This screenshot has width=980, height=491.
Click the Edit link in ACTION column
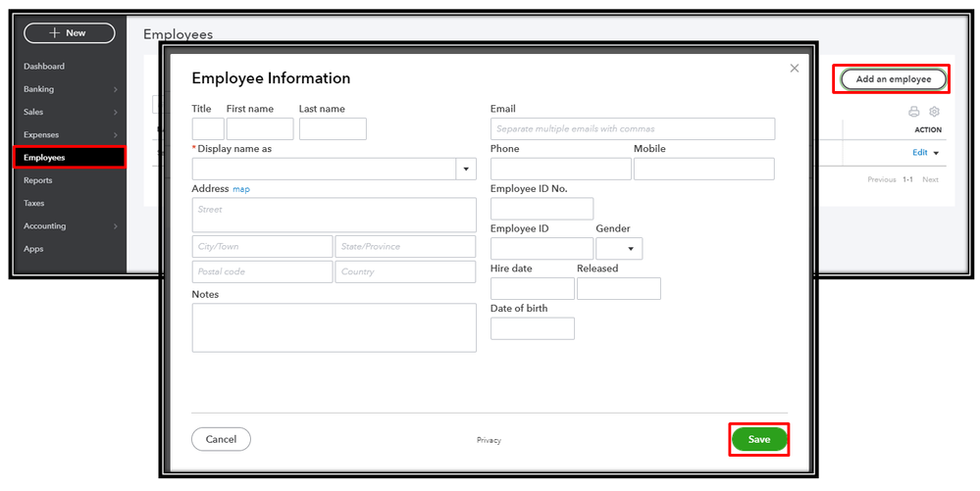click(x=920, y=153)
